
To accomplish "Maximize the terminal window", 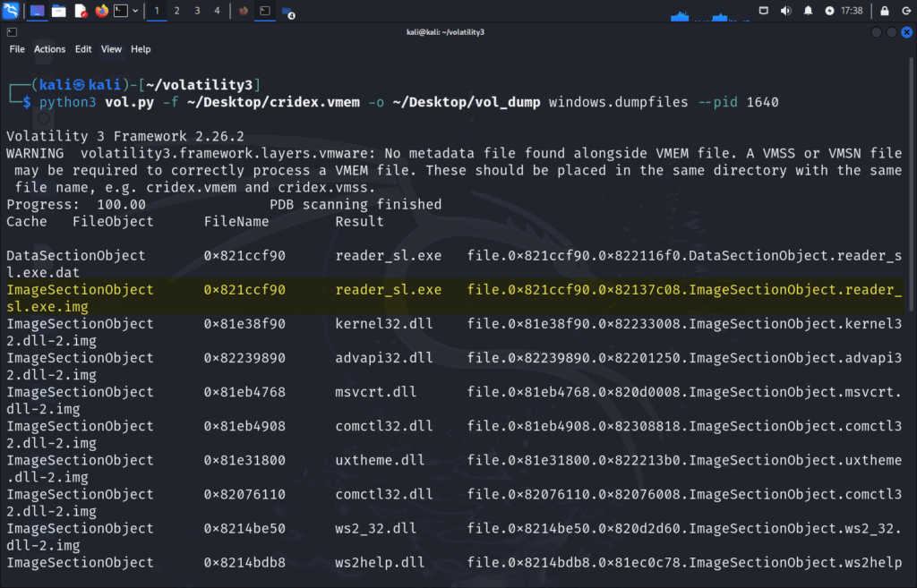I will (x=891, y=32).
